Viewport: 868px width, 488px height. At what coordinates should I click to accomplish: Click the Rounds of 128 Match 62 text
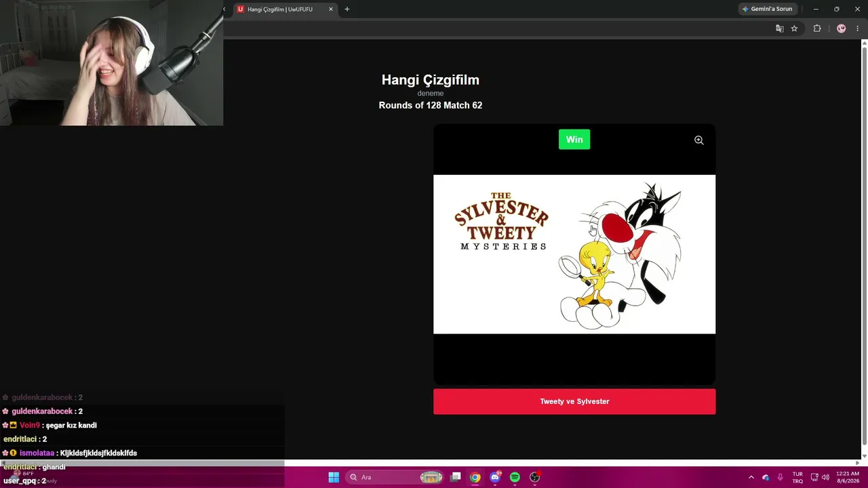click(x=431, y=105)
